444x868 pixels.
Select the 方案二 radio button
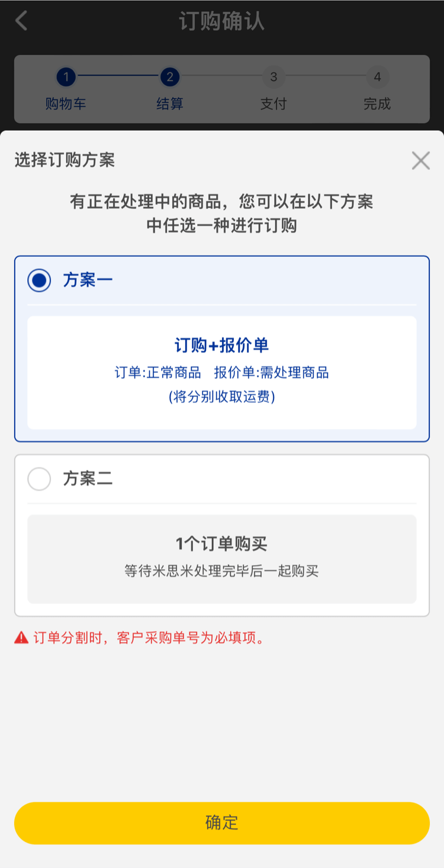(39, 479)
